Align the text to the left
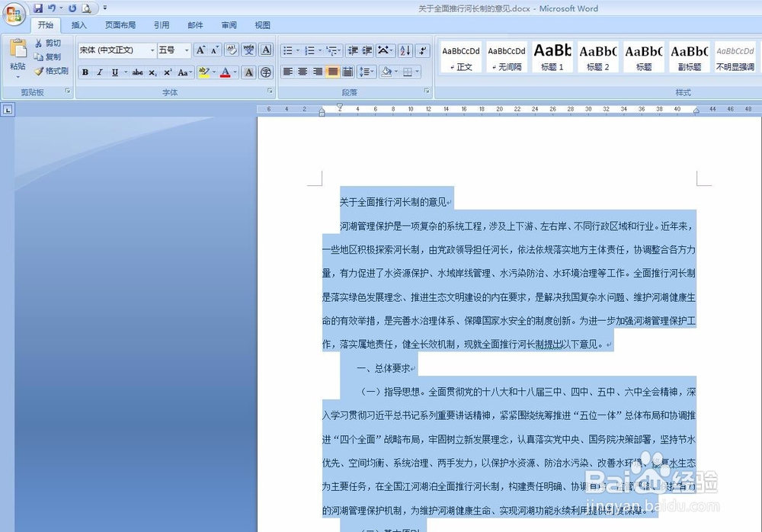Viewport: 762px width, 532px height. [x=288, y=72]
